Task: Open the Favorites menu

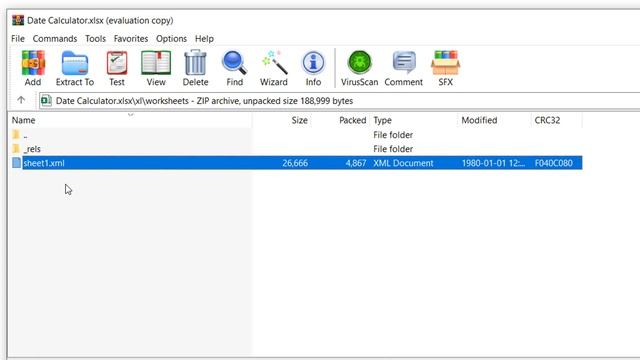Action: [x=131, y=38]
